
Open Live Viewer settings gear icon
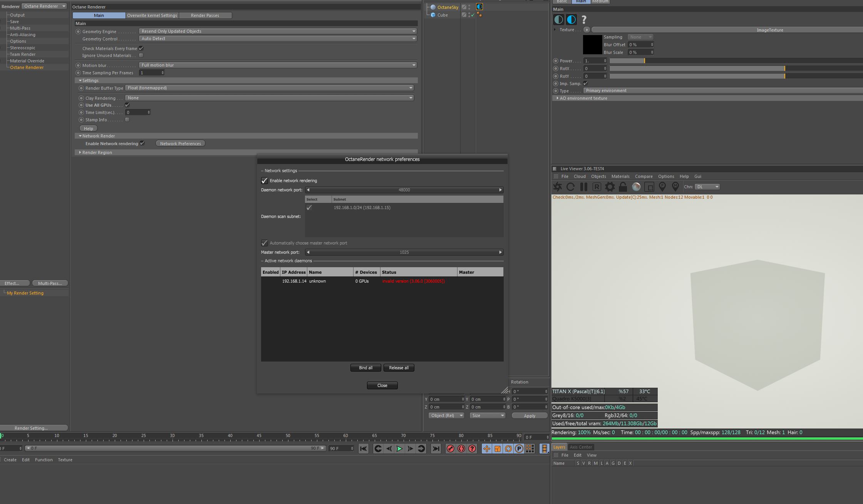[610, 187]
